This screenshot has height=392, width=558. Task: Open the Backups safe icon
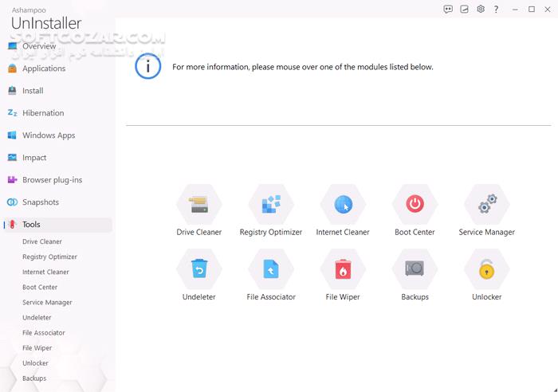[415, 269]
